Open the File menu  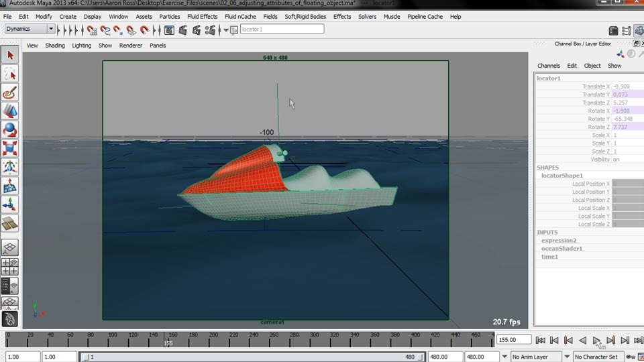pyautogui.click(x=7, y=16)
